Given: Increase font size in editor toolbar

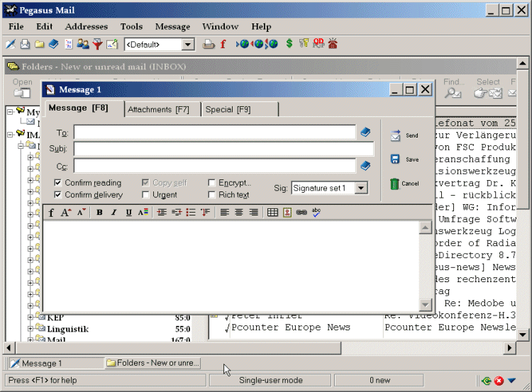Looking at the screenshot, I should [x=65, y=213].
